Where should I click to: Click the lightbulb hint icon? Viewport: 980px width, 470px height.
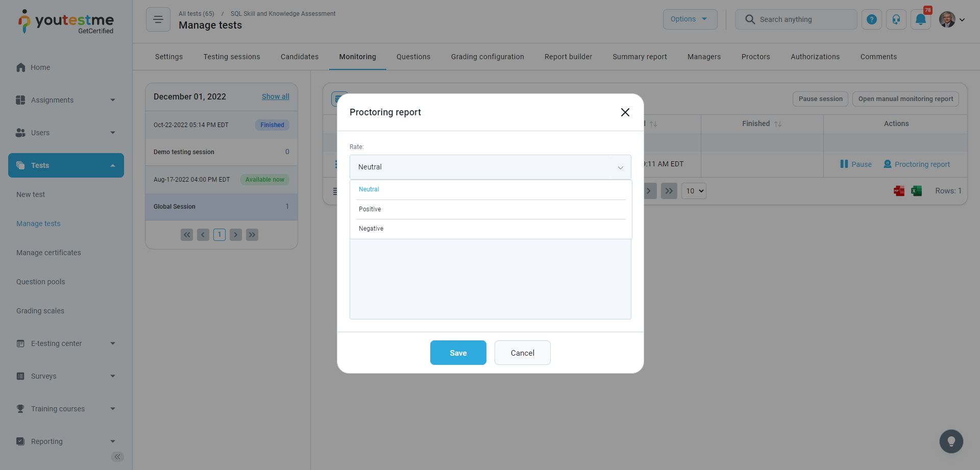tap(951, 441)
